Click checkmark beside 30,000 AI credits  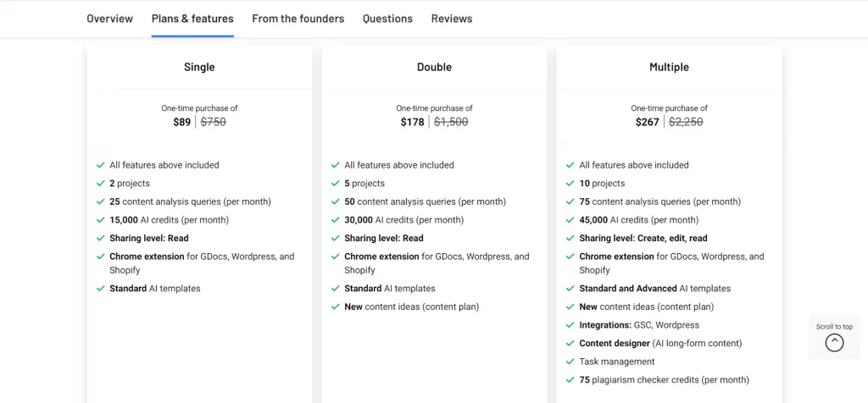pyautogui.click(x=336, y=220)
